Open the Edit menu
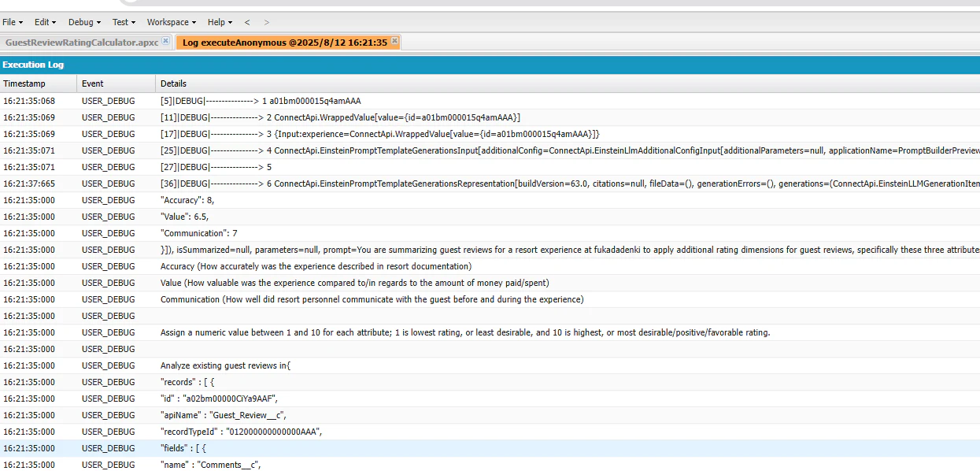980x471 pixels. pos(45,22)
